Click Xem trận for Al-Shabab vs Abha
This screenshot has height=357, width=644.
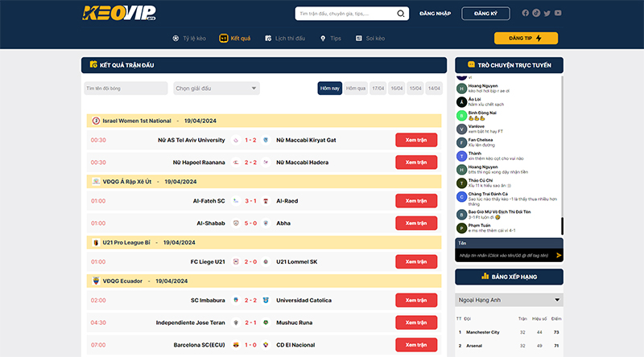pos(416,224)
